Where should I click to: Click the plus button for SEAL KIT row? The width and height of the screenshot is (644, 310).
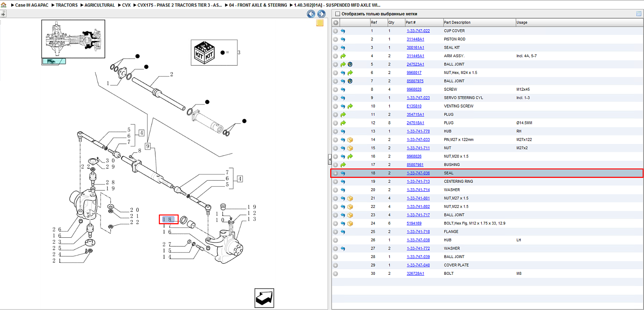336,48
